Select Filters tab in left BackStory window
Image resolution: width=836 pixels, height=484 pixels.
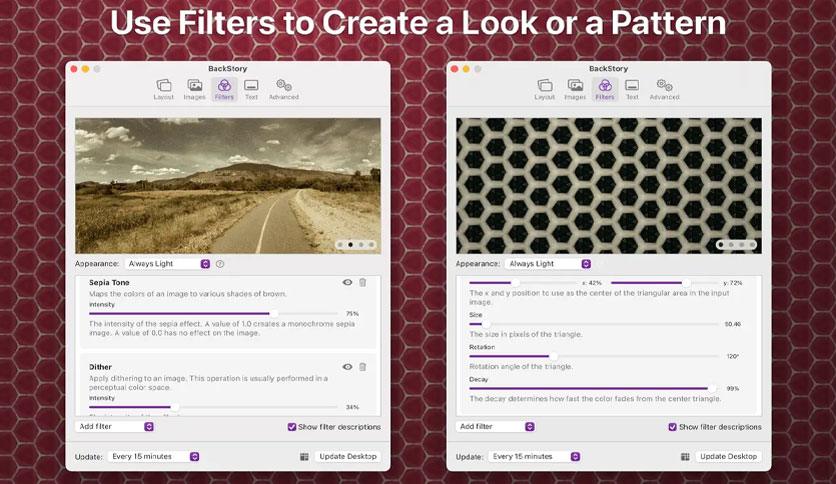224,89
